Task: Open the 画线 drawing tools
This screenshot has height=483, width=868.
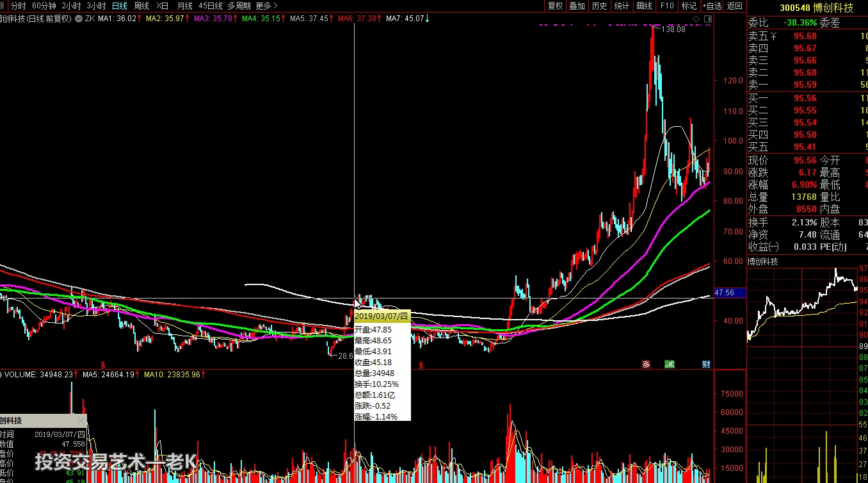Action: tap(644, 6)
